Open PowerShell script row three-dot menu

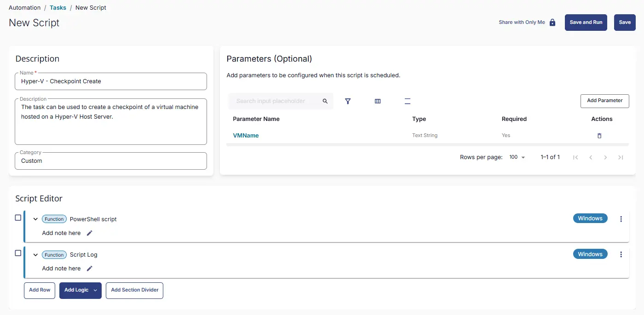[621, 219]
